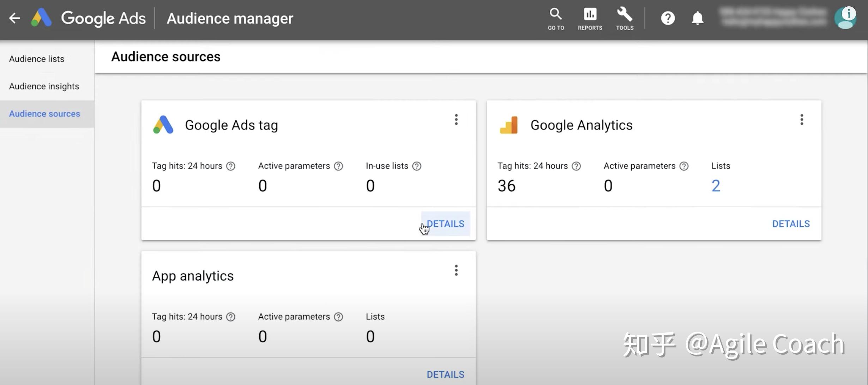
Task: Open Details for Google Ads tag
Action: 445,224
